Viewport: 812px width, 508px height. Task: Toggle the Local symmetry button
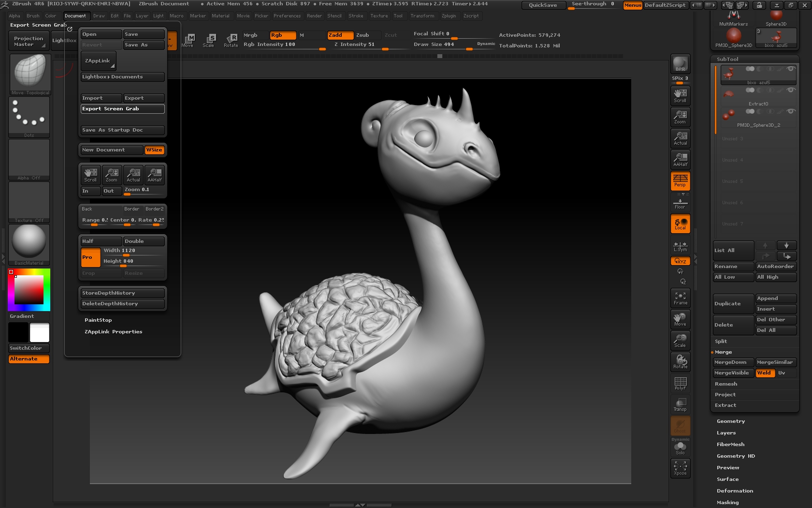[x=680, y=224]
